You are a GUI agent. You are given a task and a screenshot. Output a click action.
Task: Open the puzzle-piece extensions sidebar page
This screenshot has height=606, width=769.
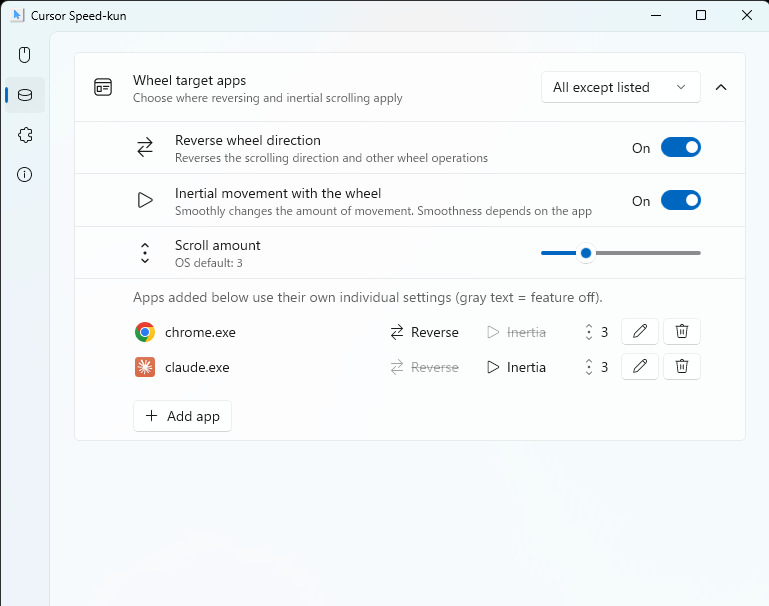point(25,135)
